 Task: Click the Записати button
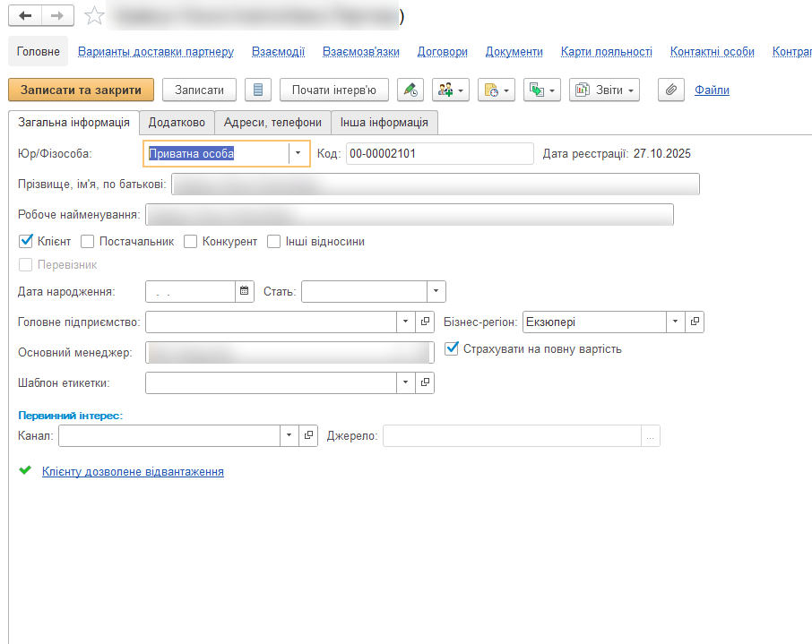click(199, 90)
